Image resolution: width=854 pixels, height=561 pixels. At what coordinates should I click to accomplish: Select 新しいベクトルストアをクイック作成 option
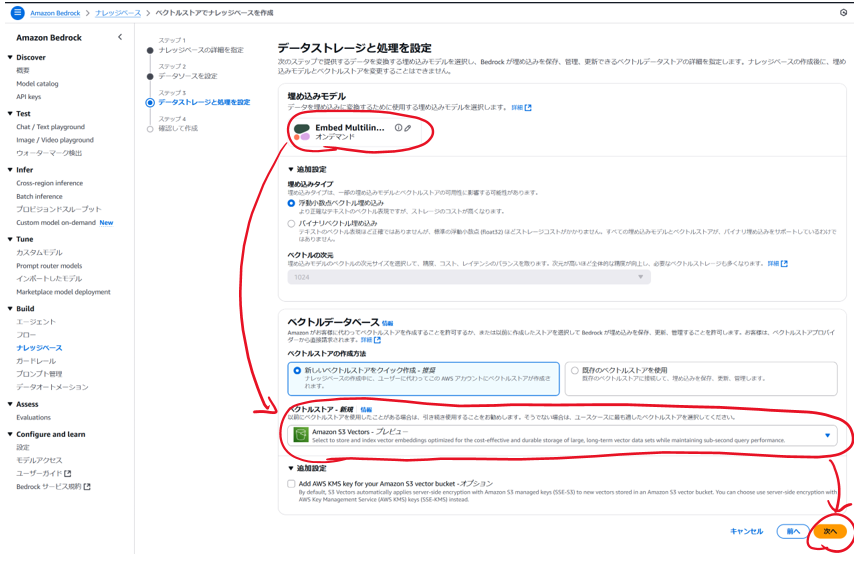pos(423,379)
